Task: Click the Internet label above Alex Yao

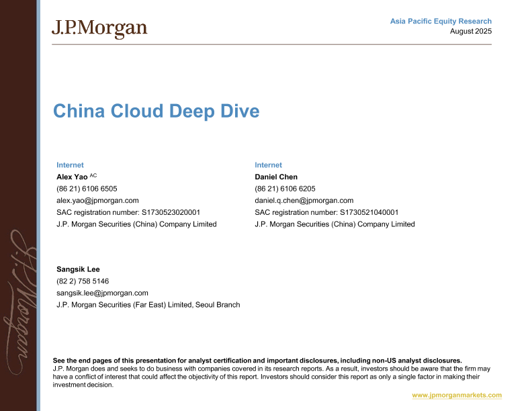Action: [x=70, y=165]
